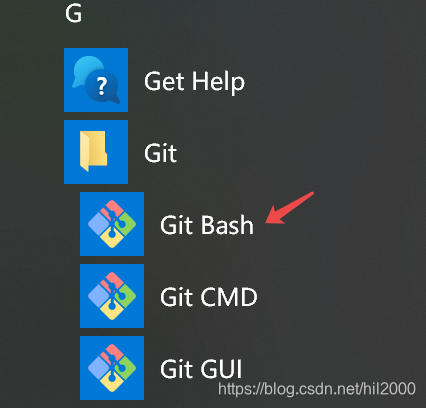This screenshot has width=426, height=408.
Task: Click the yellow folder graphic beside Git
Action: (x=94, y=151)
